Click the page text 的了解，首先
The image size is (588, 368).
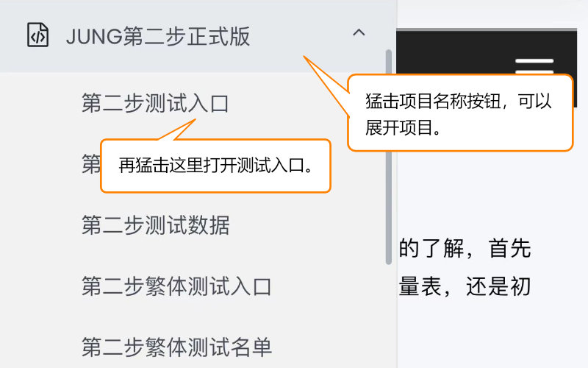(x=465, y=248)
